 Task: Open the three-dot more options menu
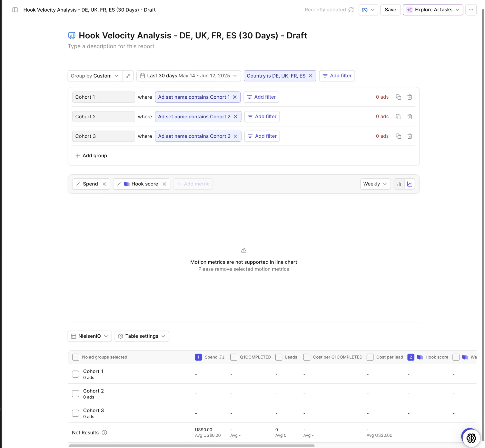[x=471, y=10]
